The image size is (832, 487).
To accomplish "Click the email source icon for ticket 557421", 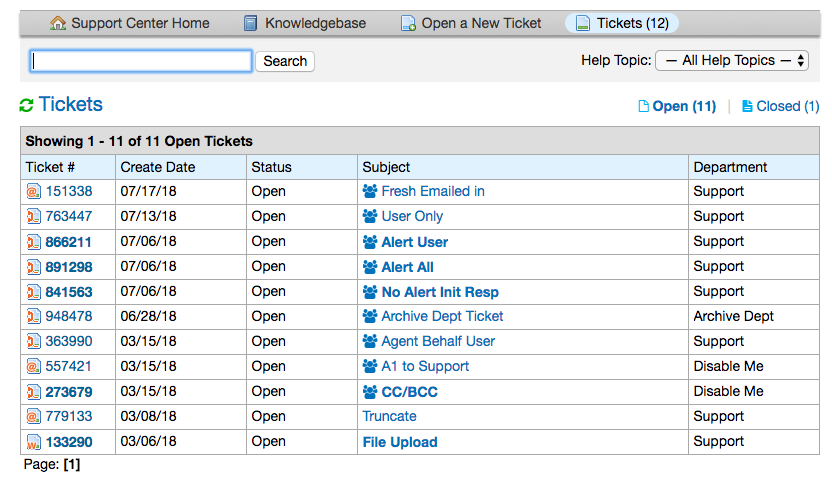I will [33, 366].
